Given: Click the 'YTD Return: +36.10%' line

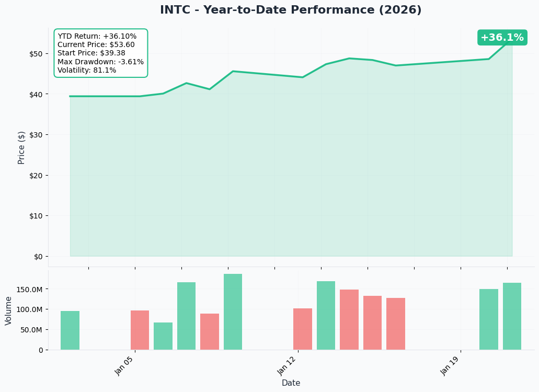Looking at the screenshot, I should click(97, 36).
